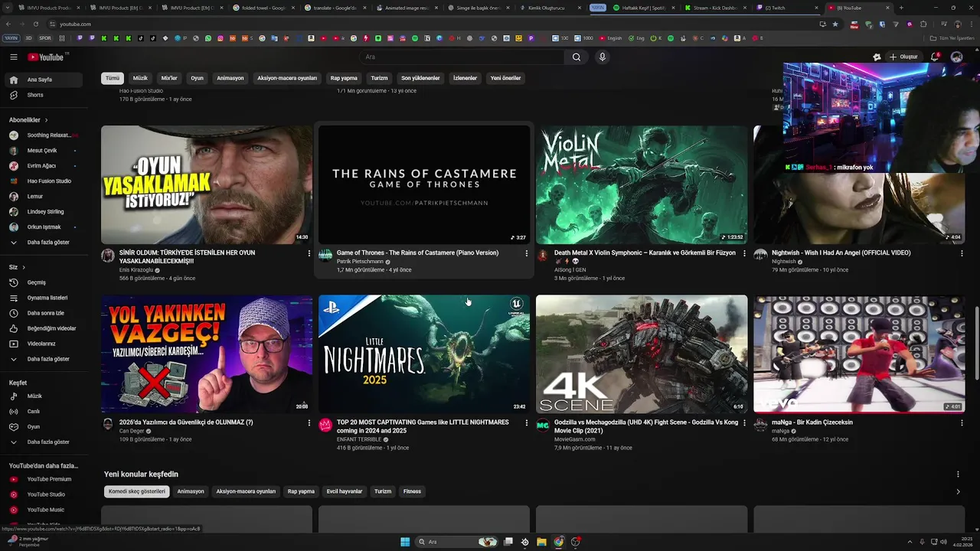Viewport: 980px width, 551px height.
Task: Open account avatar menu at top right
Action: (x=956, y=57)
